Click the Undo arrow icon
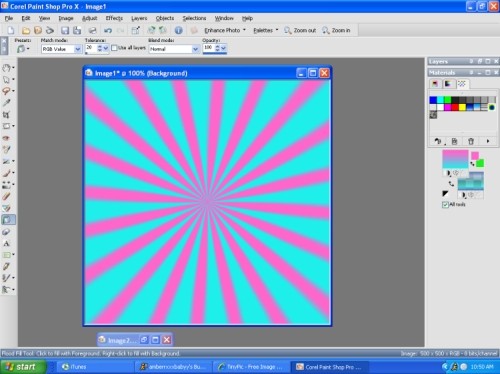Image resolution: width=500 pixels, height=374 pixels. [x=108, y=30]
